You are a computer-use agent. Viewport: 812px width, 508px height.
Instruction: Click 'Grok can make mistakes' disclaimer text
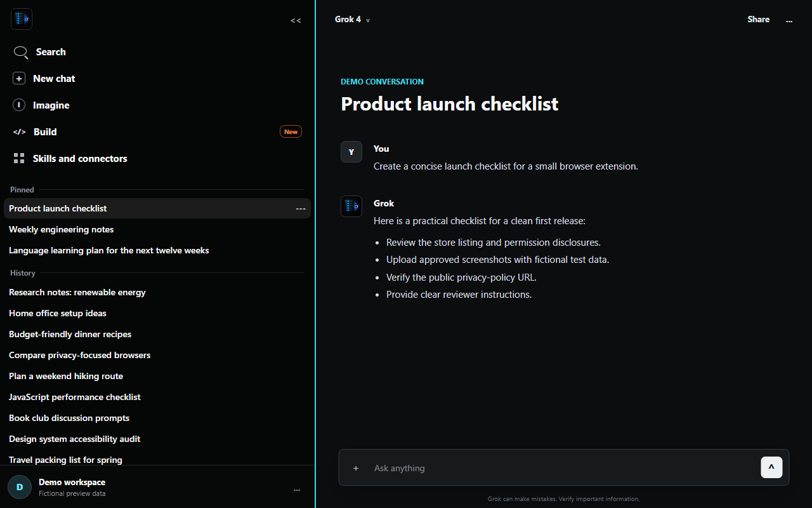tap(563, 499)
